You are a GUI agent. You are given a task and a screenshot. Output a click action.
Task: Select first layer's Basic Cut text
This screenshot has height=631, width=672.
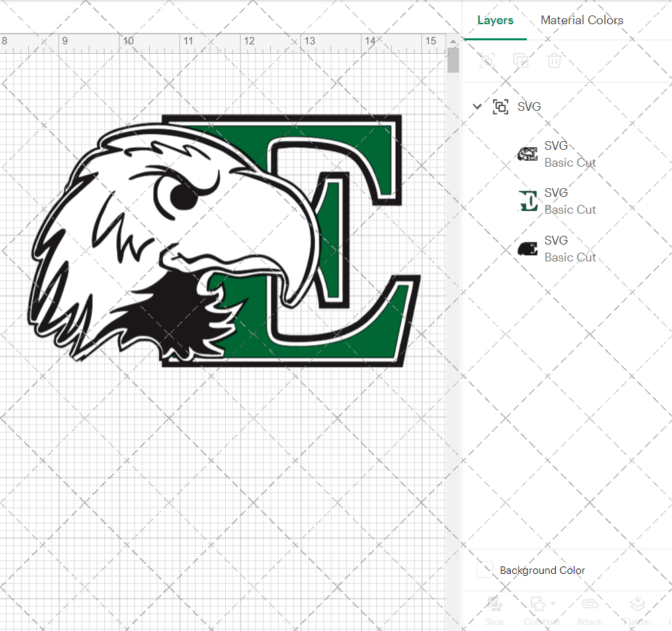[x=570, y=163]
